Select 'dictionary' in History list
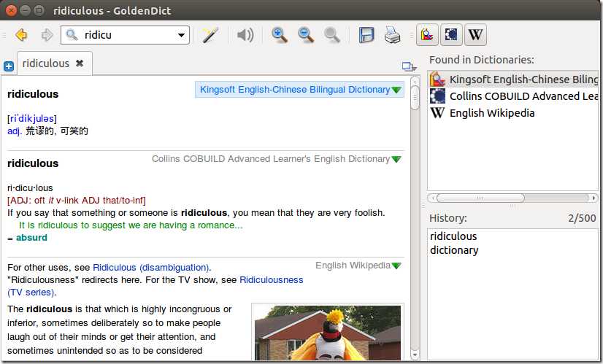 coord(454,250)
